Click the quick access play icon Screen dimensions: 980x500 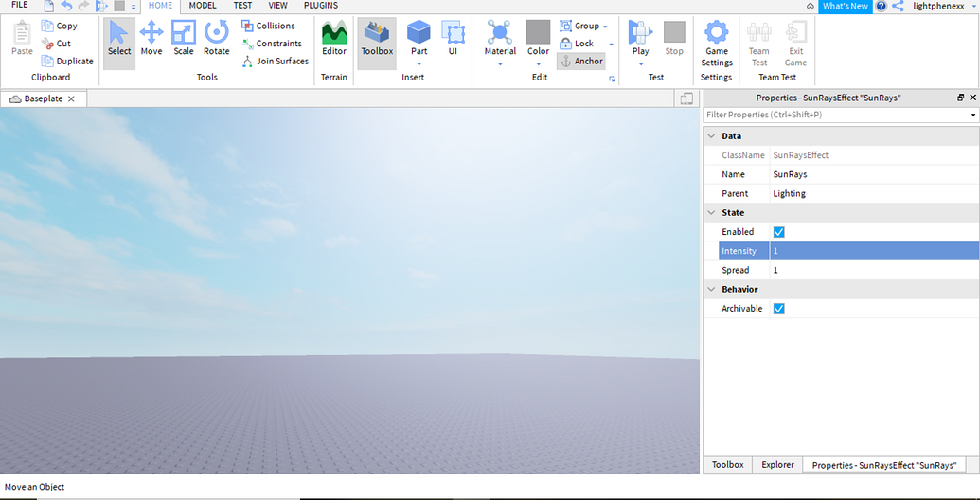(102, 7)
